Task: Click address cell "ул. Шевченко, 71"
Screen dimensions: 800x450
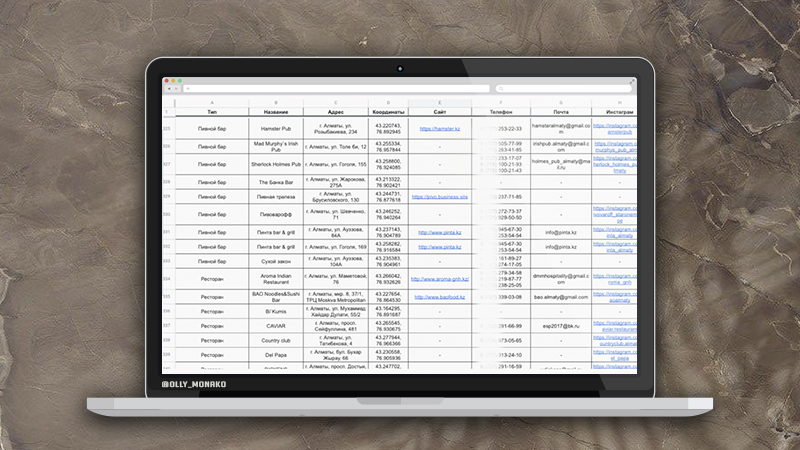Action: pos(336,215)
